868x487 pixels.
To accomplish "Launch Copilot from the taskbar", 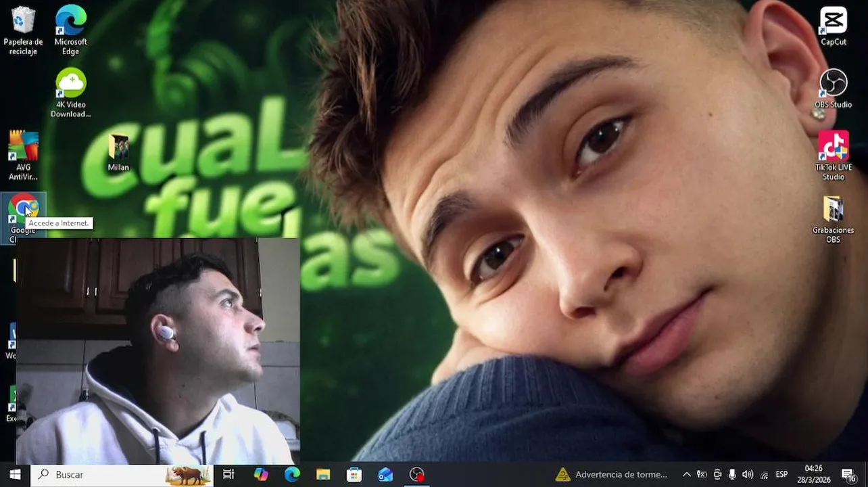I will 261,475.
